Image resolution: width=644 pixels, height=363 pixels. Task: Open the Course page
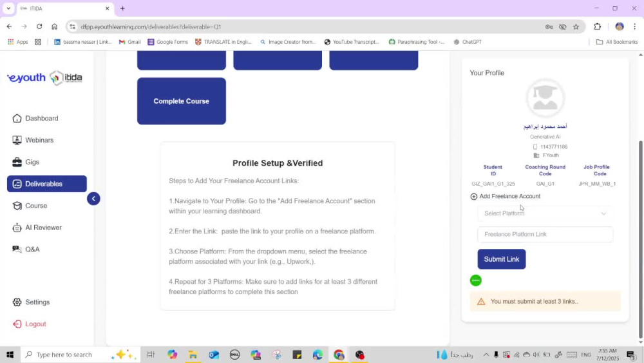(x=35, y=206)
